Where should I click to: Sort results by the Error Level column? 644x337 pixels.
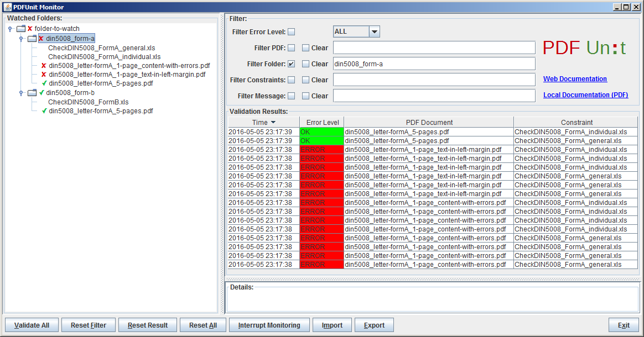tap(323, 123)
